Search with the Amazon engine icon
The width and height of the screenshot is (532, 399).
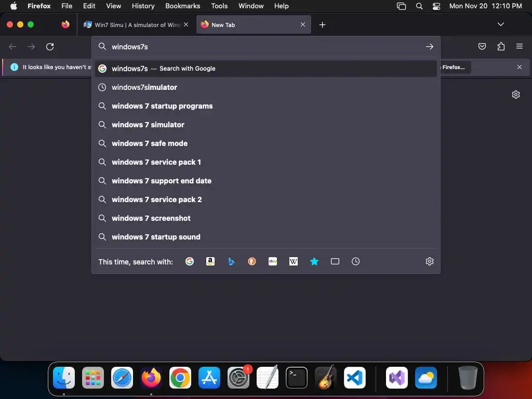click(x=210, y=261)
